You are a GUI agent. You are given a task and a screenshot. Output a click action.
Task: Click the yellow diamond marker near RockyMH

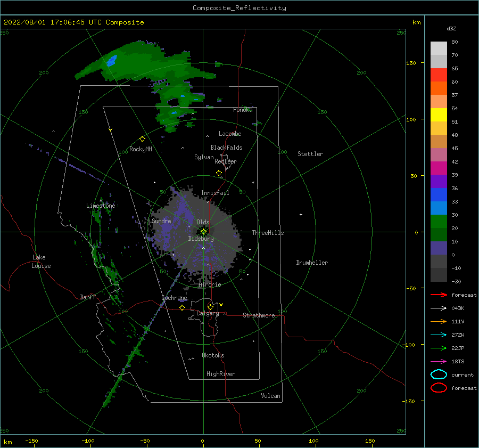(142, 139)
